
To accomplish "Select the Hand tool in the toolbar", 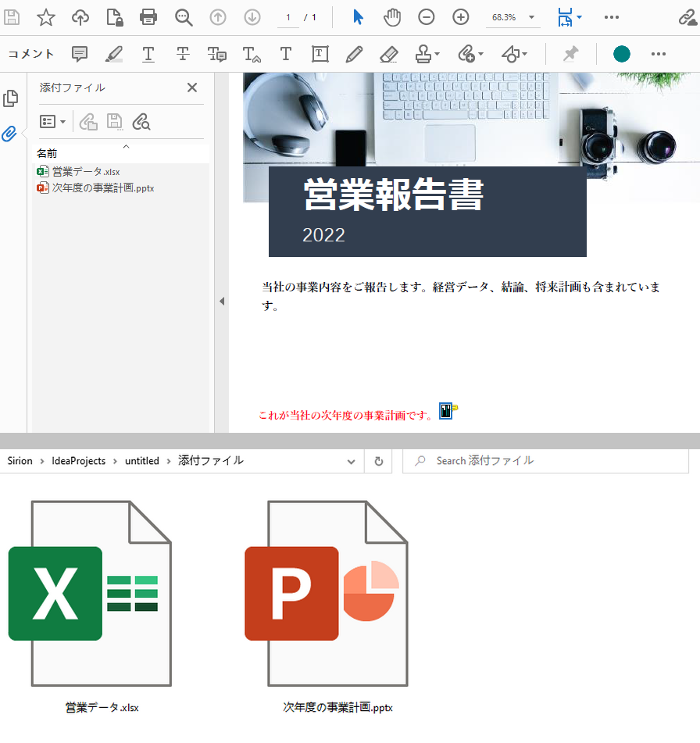I will (392, 16).
